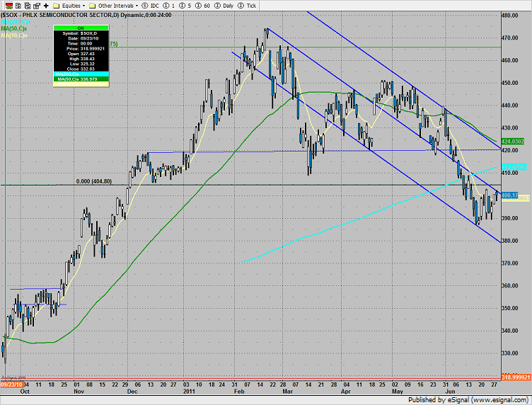
Task: Click the folder icon beside Other Intervals
Action: 92,6
